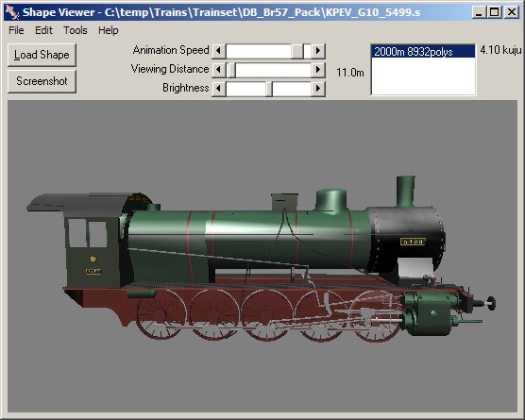525x420 pixels.
Task: Open the Edit menu
Action: point(43,30)
